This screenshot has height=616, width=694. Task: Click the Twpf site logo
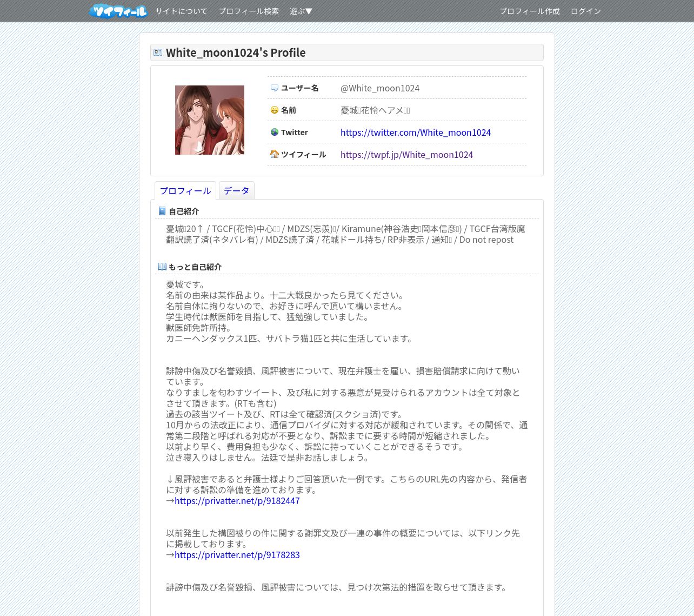click(x=118, y=11)
